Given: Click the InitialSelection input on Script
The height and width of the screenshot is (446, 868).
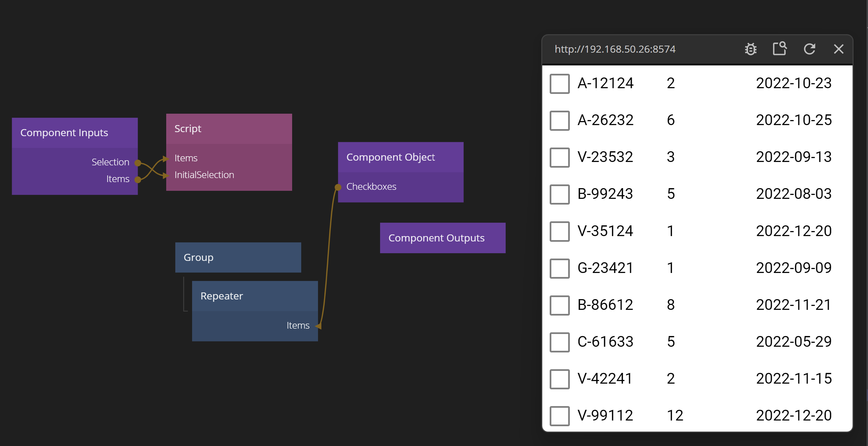Looking at the screenshot, I should coord(204,175).
